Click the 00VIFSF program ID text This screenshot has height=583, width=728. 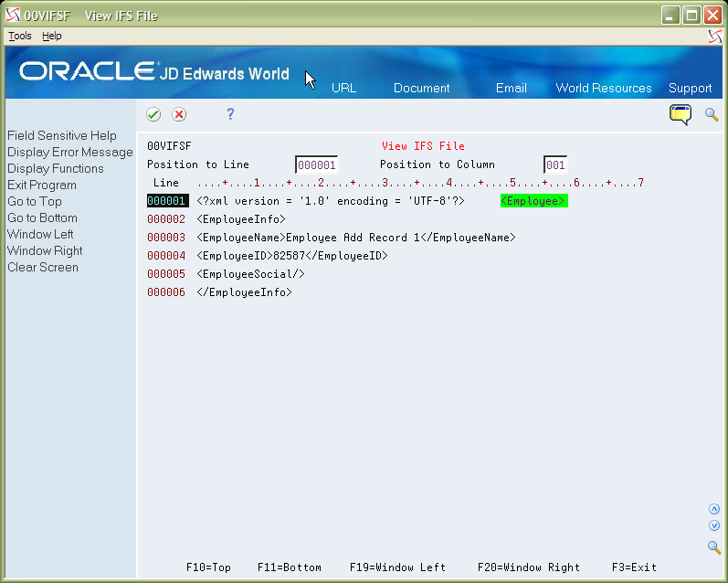[x=169, y=146]
